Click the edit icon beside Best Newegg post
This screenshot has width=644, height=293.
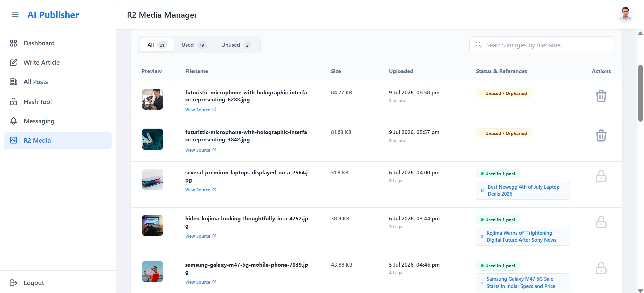483,190
